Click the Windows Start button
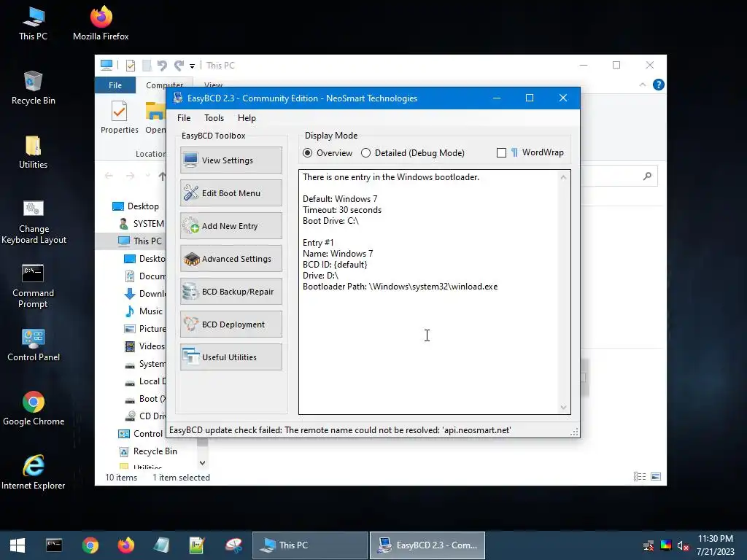 [18, 545]
